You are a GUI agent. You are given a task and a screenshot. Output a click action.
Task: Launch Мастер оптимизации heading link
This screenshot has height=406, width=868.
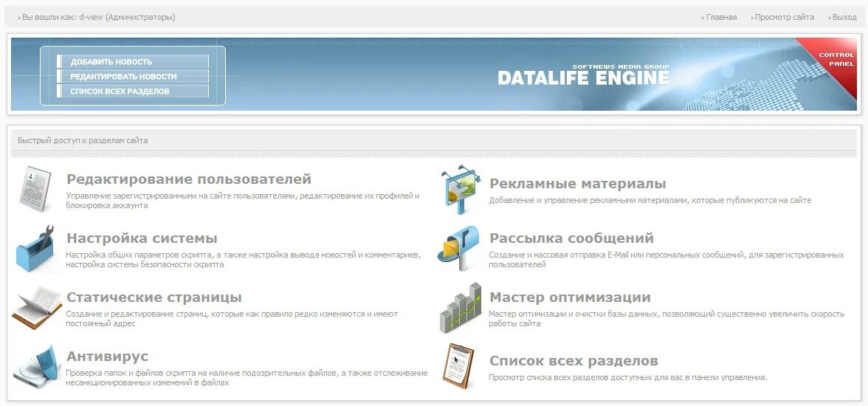tap(570, 297)
